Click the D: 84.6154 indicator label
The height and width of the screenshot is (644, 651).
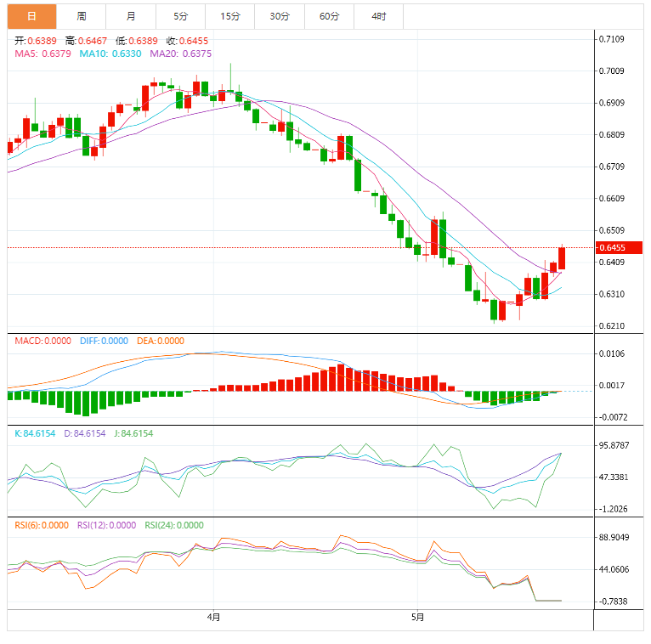pyautogui.click(x=85, y=433)
